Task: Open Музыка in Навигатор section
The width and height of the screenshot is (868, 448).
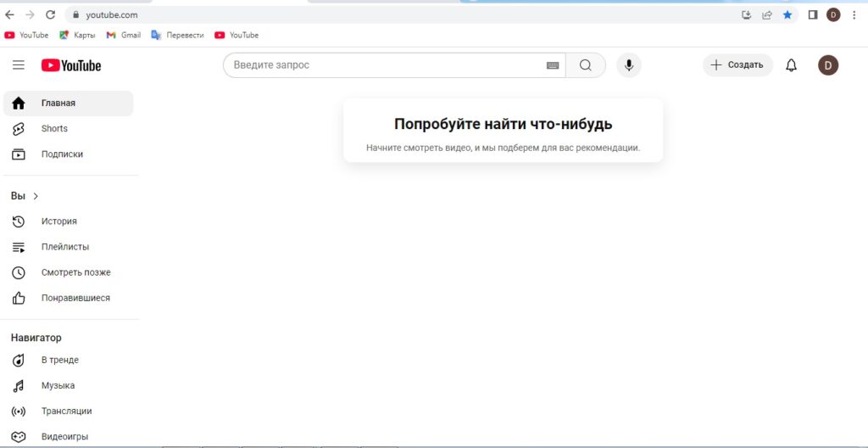Action: 58,385
